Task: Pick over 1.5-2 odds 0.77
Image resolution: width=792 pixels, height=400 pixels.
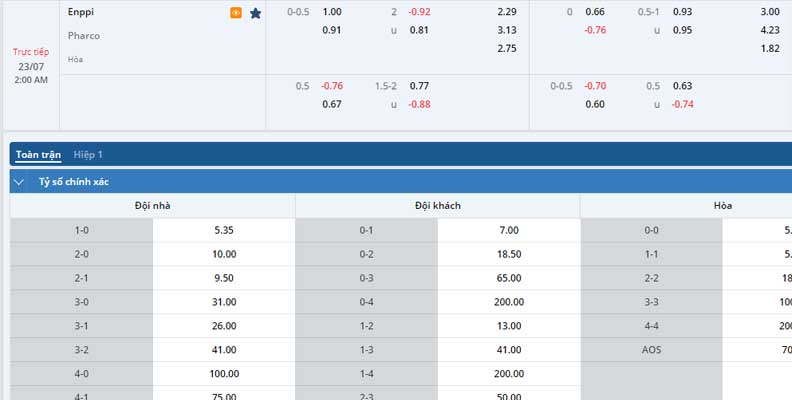Action: [x=419, y=86]
